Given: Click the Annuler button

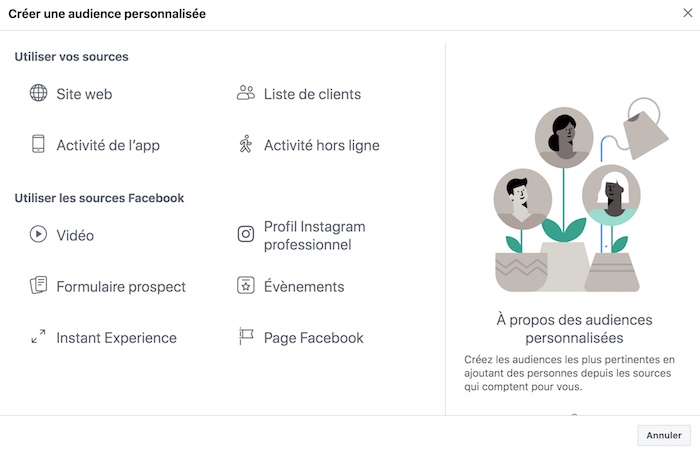Looking at the screenshot, I should [664, 435].
